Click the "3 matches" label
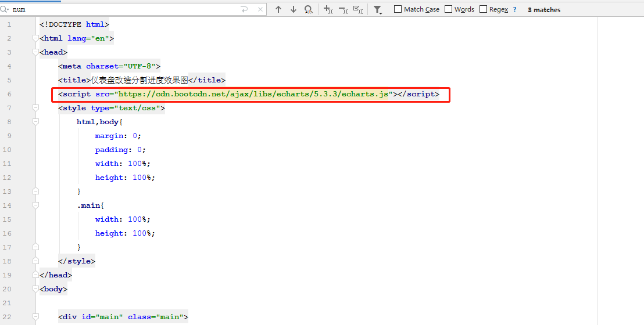 [544, 9]
